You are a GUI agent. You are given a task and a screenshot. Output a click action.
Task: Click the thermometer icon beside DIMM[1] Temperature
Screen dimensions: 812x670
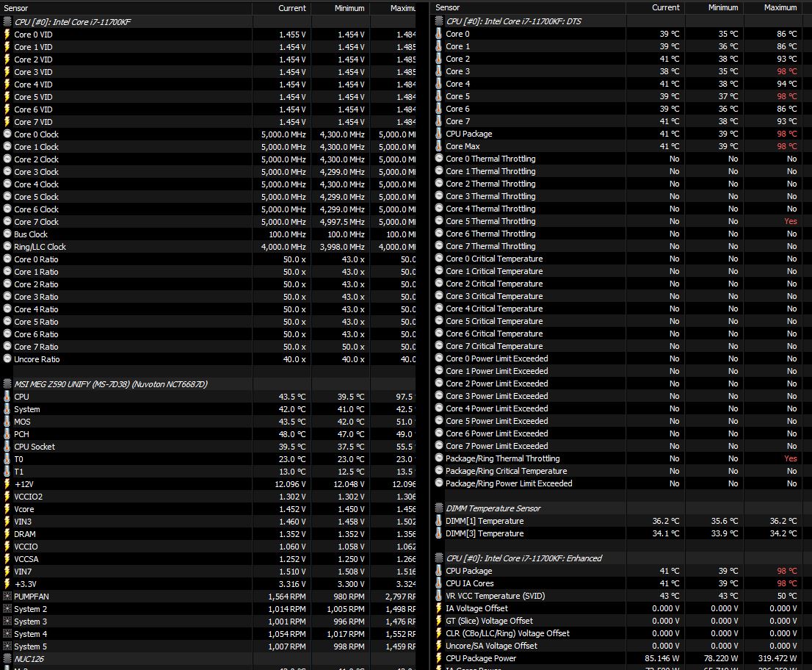tap(438, 521)
